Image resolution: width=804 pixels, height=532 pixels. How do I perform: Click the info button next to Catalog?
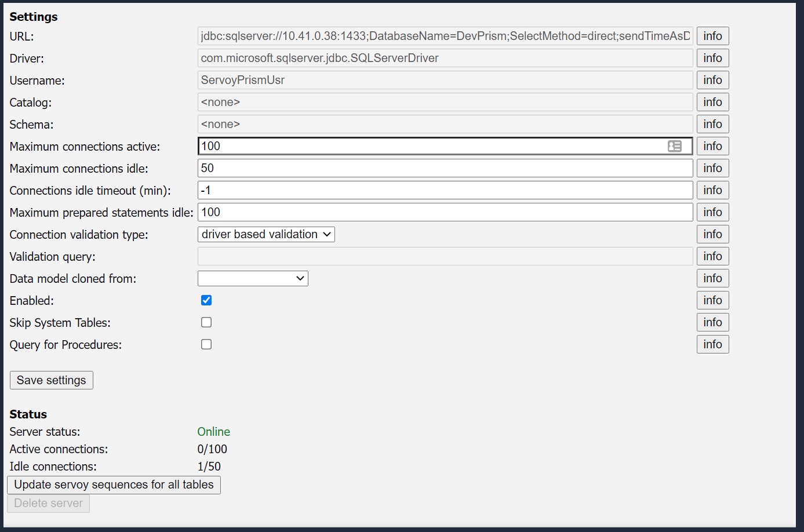(x=712, y=102)
